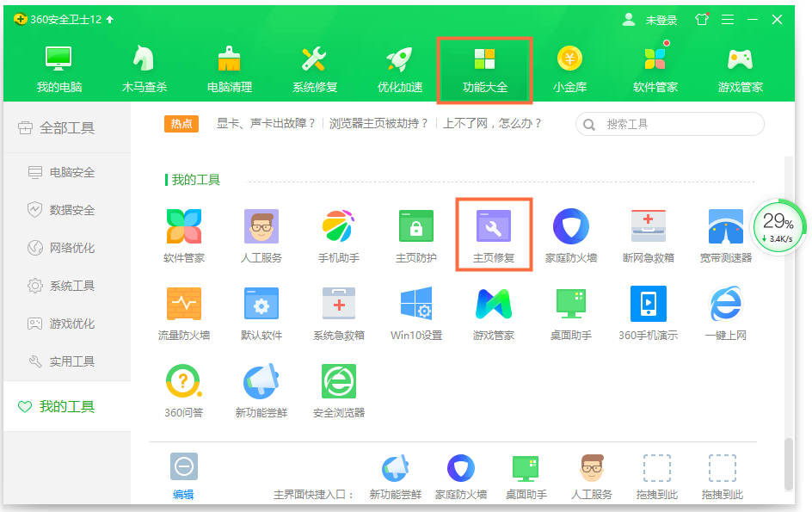The height and width of the screenshot is (512, 812).
Task: Launch 360手机演示 tool
Action: (x=649, y=313)
